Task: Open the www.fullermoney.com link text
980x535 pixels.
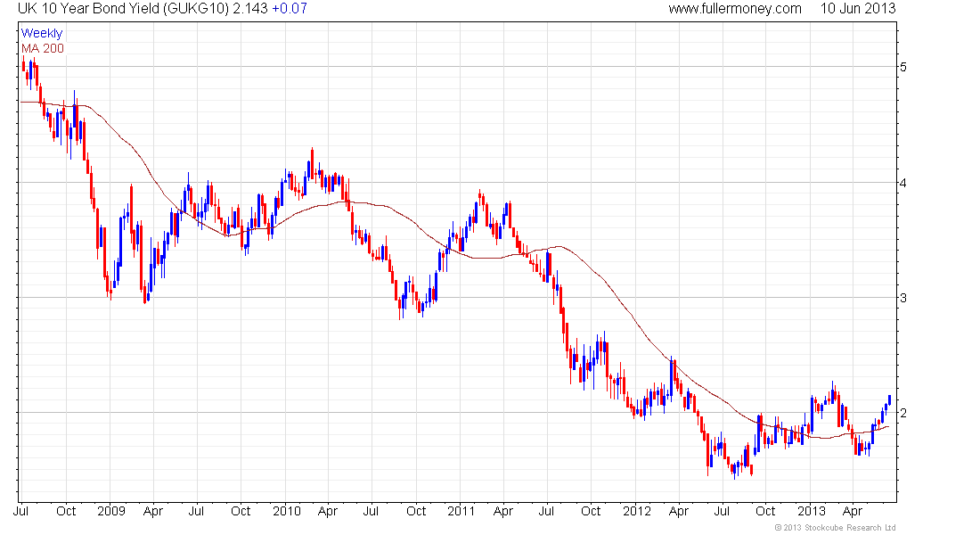Action: pos(735,9)
